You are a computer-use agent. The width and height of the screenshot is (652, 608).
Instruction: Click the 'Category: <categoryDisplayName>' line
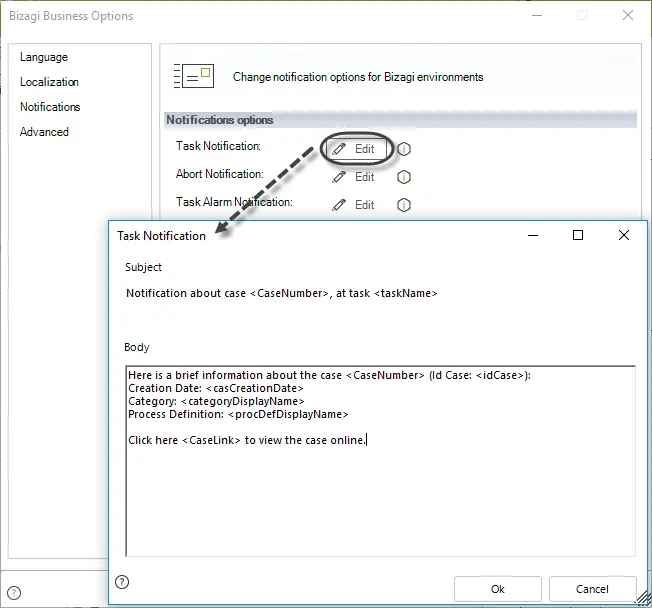tap(216, 401)
